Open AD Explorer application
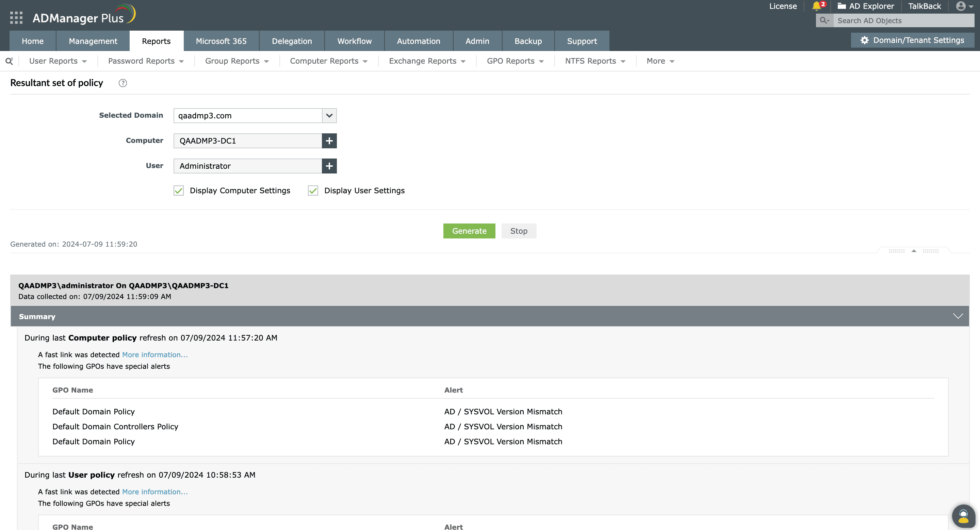The width and height of the screenshot is (980, 530). point(865,6)
